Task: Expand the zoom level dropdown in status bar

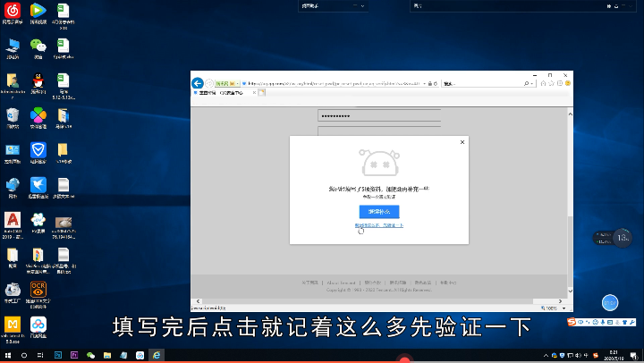Action: click(563, 308)
